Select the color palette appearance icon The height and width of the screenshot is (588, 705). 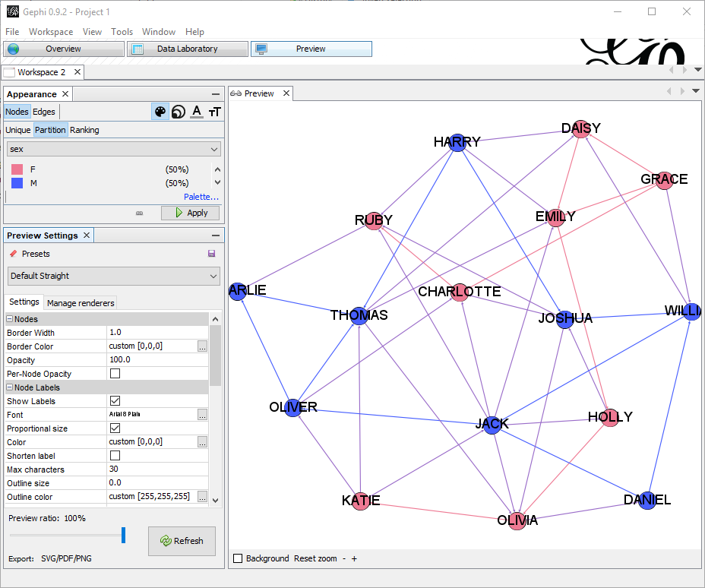coord(160,112)
